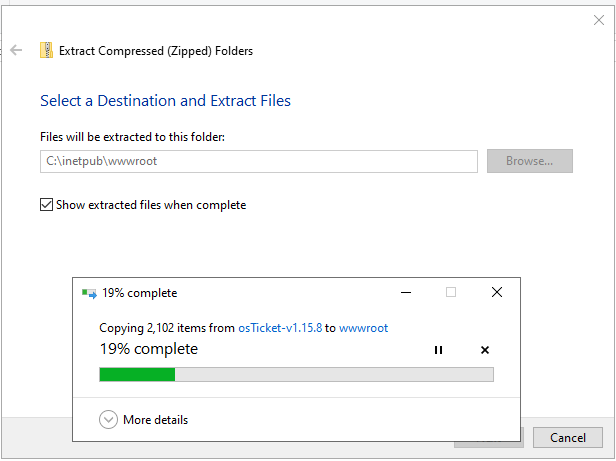This screenshot has height=461, width=616.
Task: Cancel the copy with the small X icon
Action: [x=485, y=350]
